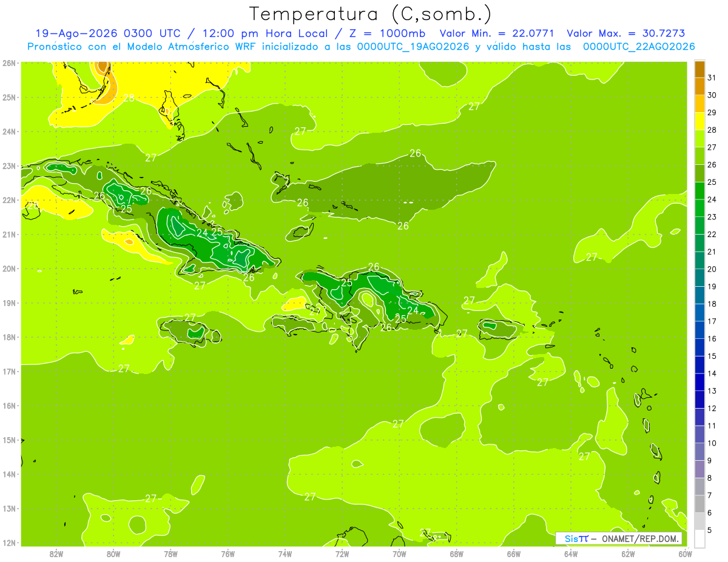This screenshot has width=728, height=562.
Task: Click the "24N" latitude axis label
Action: click(x=8, y=132)
